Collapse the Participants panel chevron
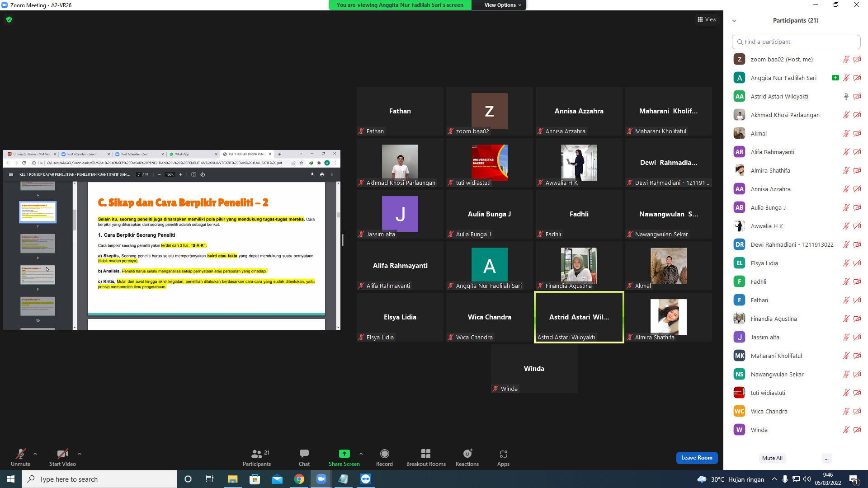The width and height of the screenshot is (868, 488). 734,21
